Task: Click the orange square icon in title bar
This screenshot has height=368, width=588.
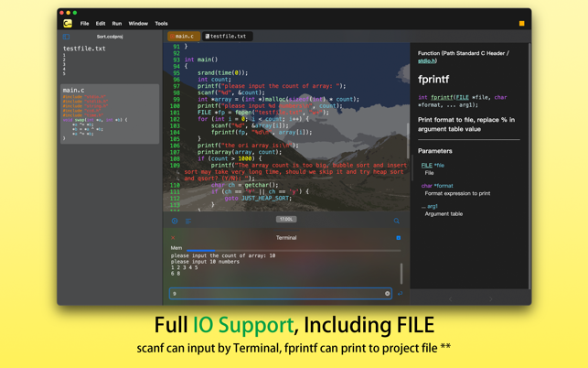Action: pyautogui.click(x=521, y=23)
